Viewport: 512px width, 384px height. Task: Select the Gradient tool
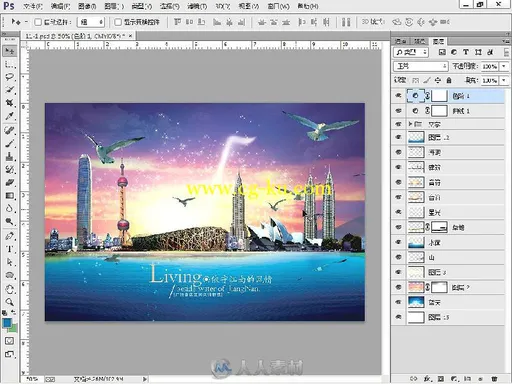[10, 196]
